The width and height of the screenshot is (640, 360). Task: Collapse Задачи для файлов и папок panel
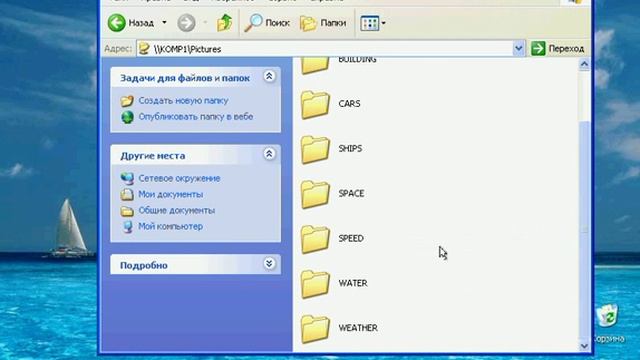[x=269, y=76]
